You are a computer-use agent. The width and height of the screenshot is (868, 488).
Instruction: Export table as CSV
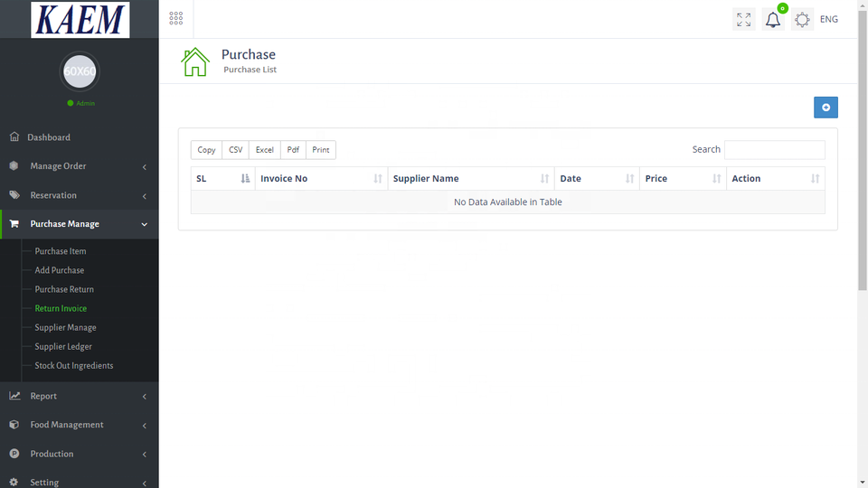(235, 150)
